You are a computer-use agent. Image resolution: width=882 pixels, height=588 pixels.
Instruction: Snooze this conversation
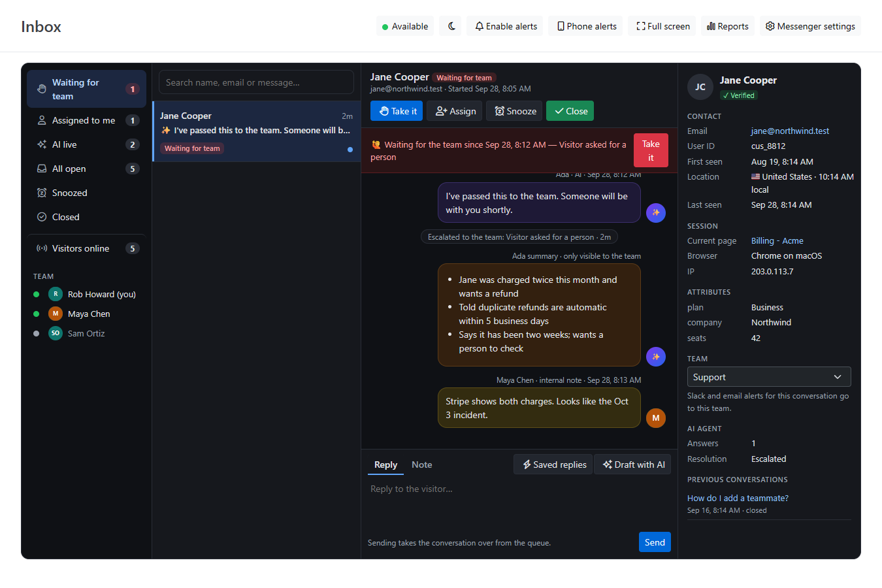514,111
